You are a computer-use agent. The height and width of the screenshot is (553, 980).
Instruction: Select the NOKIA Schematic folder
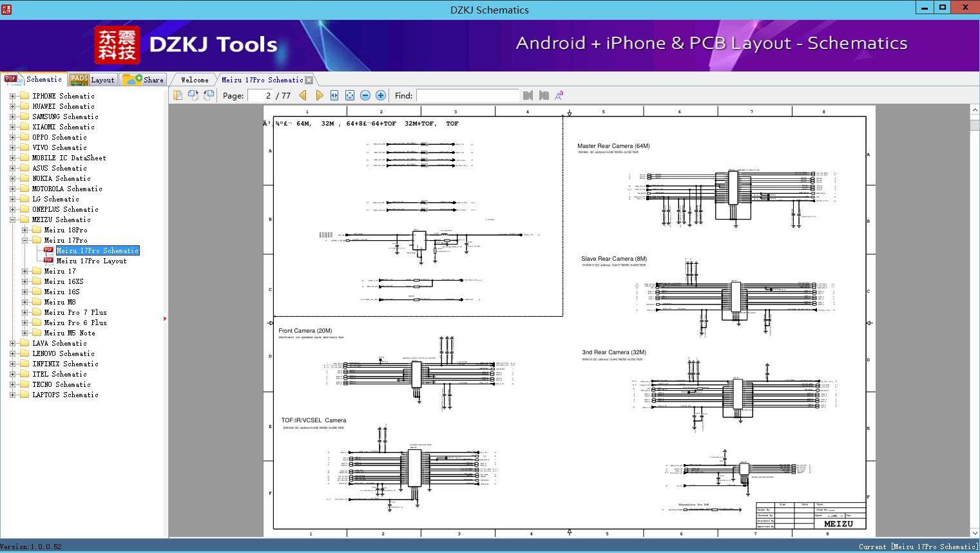61,178
